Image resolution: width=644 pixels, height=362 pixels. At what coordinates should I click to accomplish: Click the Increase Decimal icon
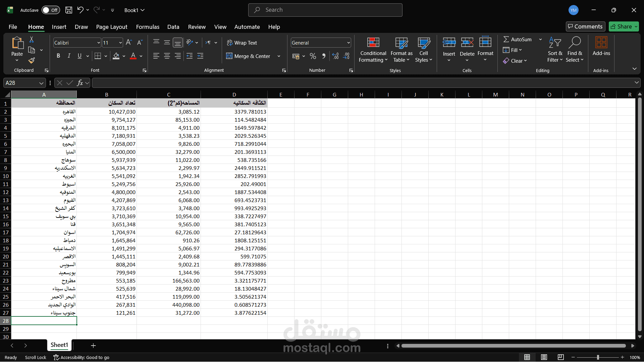coord(335,56)
